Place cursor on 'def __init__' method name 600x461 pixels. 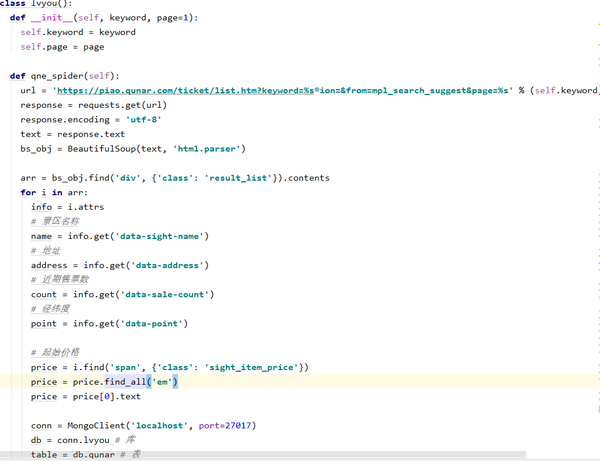coord(52,18)
